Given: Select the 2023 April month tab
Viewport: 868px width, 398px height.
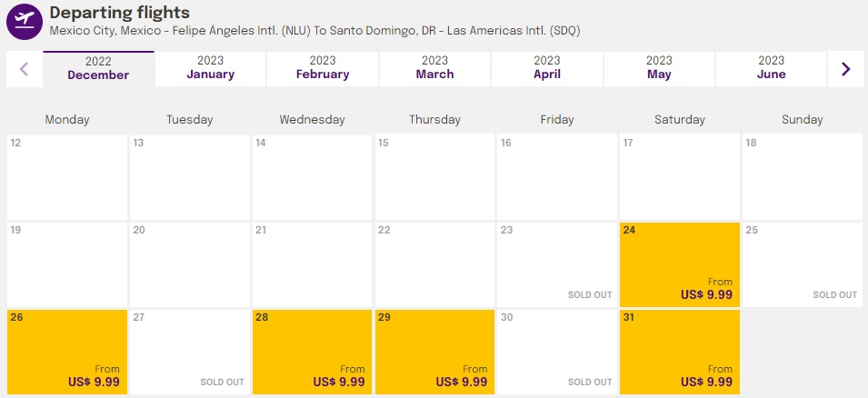Looking at the screenshot, I should [547, 69].
